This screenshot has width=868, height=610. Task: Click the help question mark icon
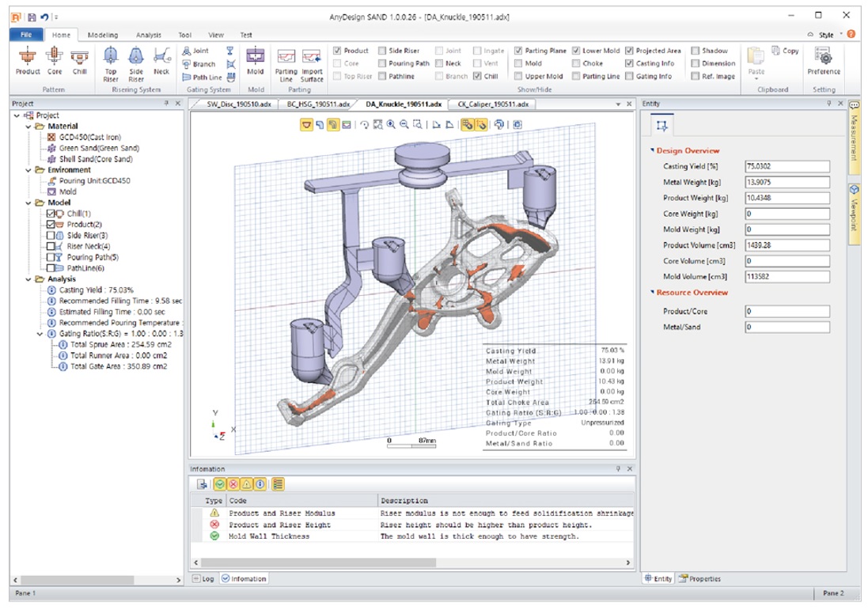(x=851, y=34)
